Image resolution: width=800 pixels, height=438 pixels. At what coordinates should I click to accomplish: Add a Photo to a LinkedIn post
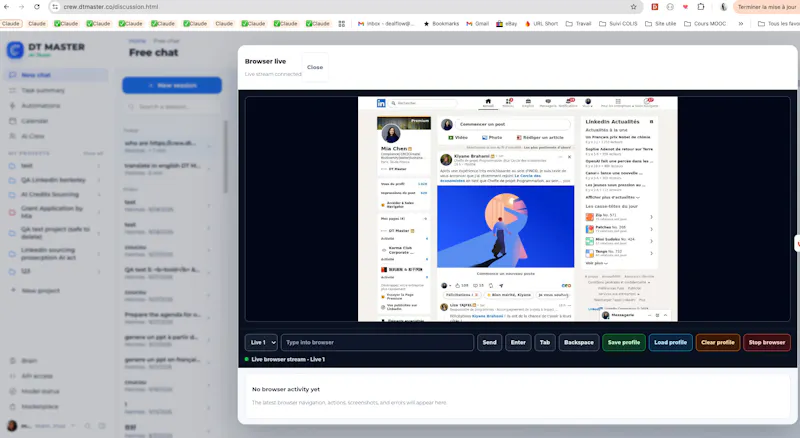coord(492,137)
